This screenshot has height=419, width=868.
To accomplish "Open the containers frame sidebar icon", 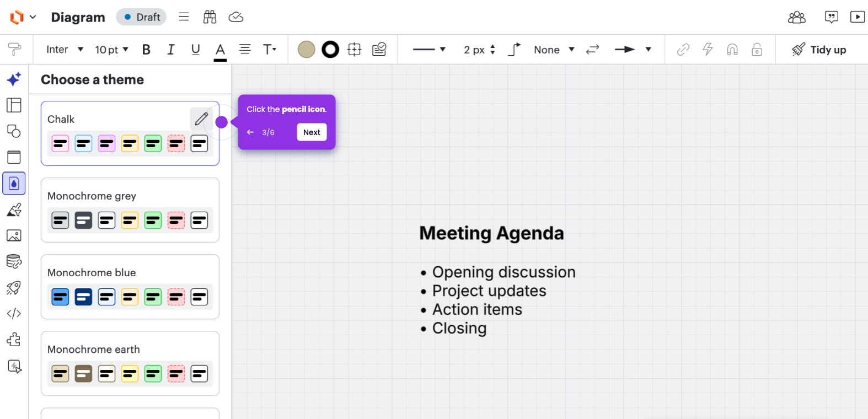I will click(14, 157).
